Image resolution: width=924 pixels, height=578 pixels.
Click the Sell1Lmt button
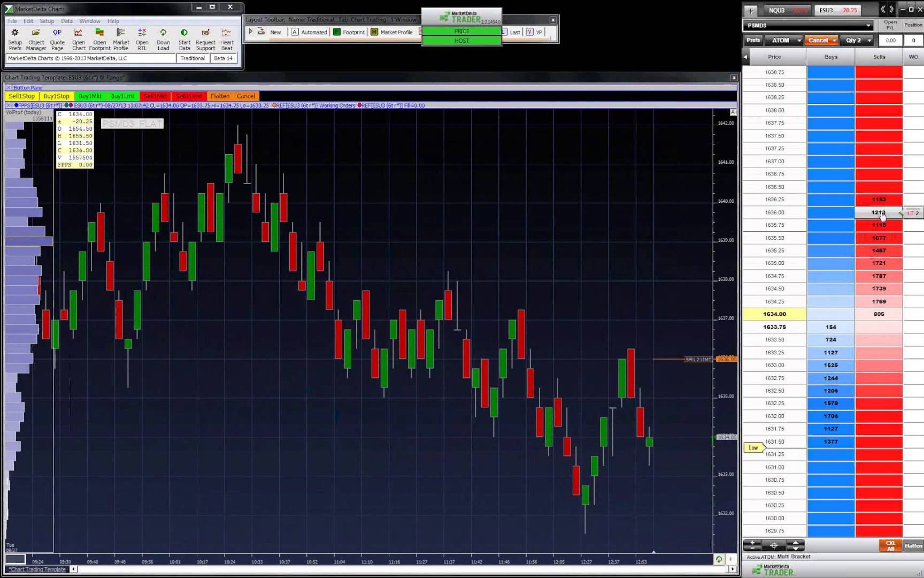pyautogui.click(x=189, y=96)
